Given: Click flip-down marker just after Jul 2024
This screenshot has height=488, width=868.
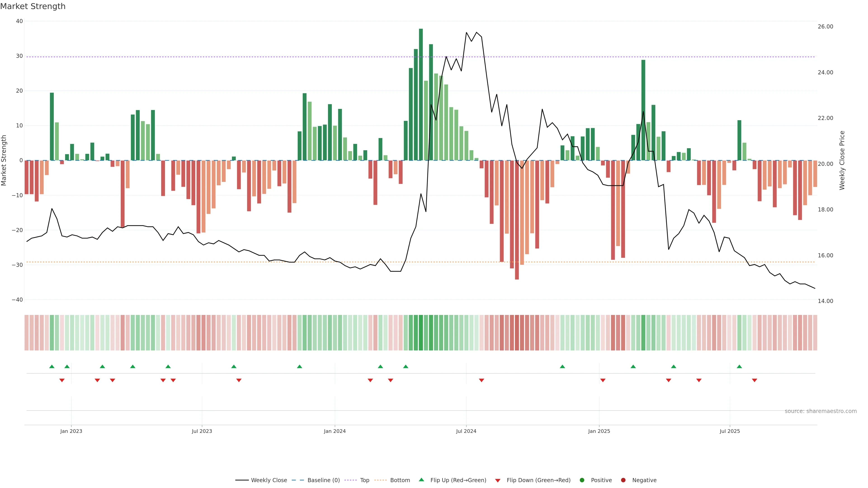Looking at the screenshot, I should [x=481, y=380].
